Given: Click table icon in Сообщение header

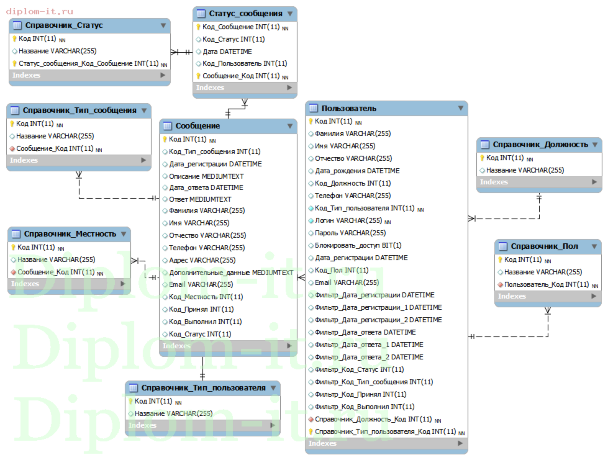Looking at the screenshot, I should point(168,127).
